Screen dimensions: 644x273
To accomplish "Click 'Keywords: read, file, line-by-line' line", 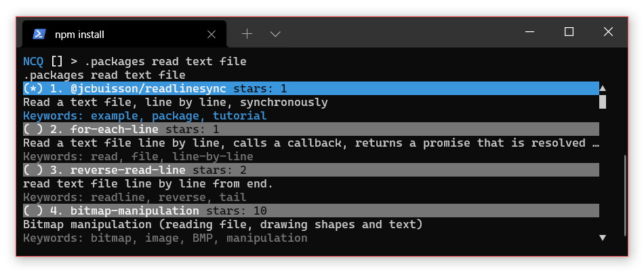I will (138, 156).
